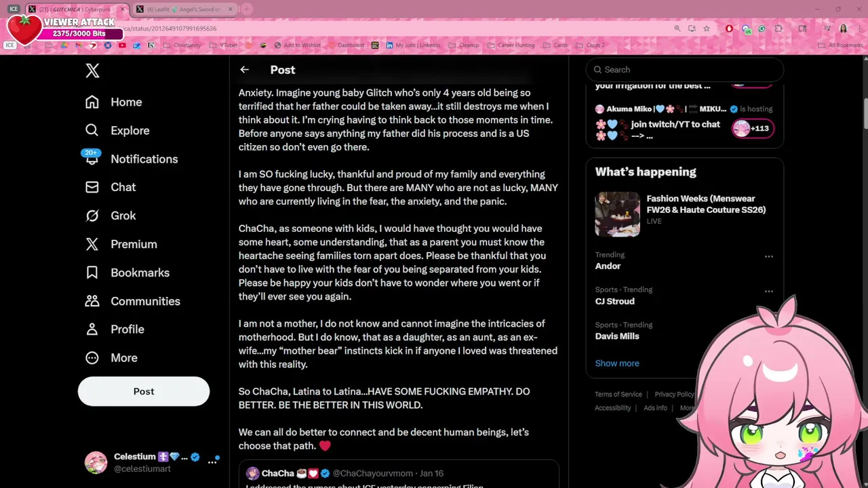Expand the More menu in sidebar

click(x=111, y=358)
